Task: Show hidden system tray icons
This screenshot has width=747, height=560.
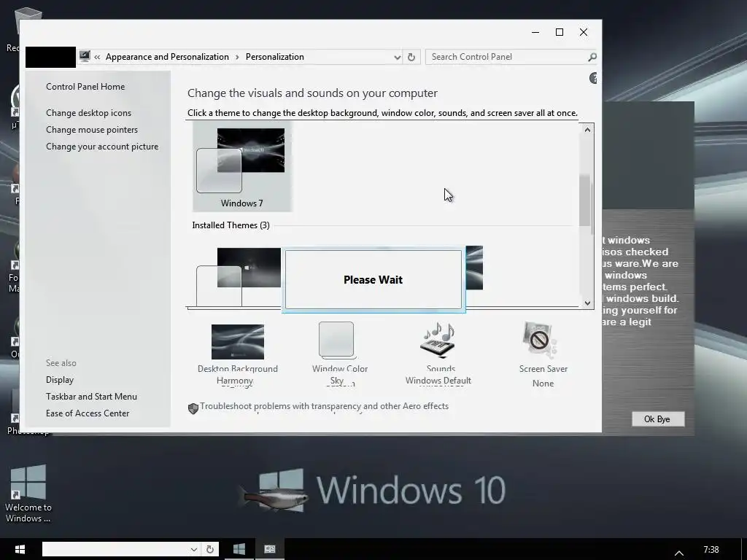Action: pos(679,553)
